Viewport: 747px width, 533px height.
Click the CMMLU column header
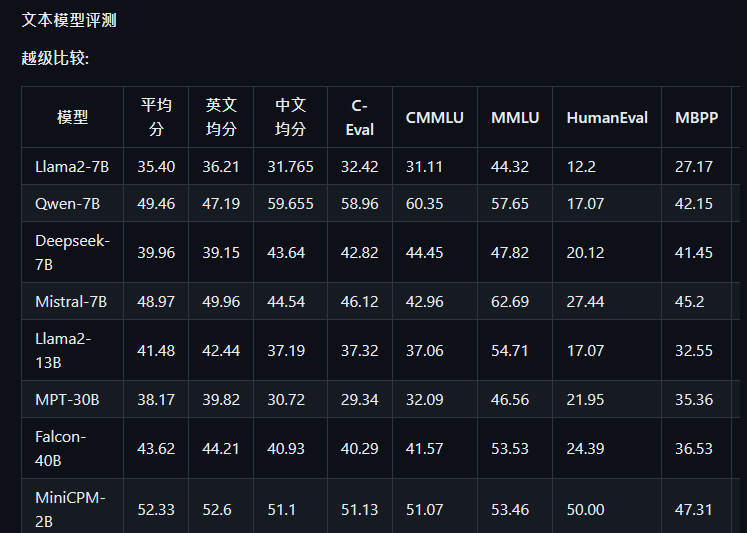[435, 117]
